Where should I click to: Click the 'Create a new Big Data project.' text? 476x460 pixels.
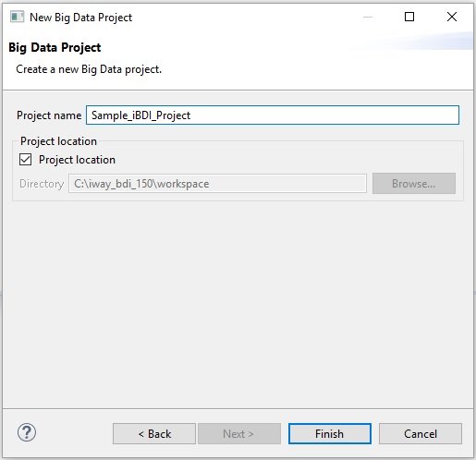coord(89,69)
